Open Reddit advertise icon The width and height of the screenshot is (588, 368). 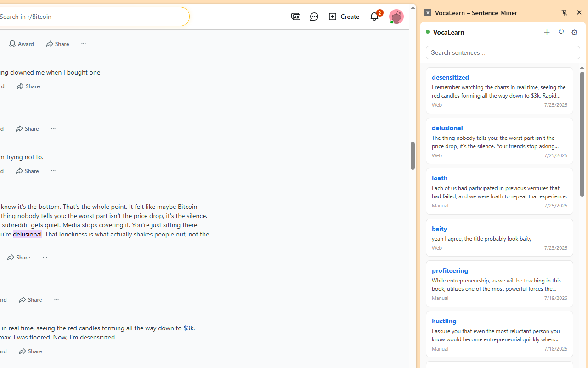point(296,17)
